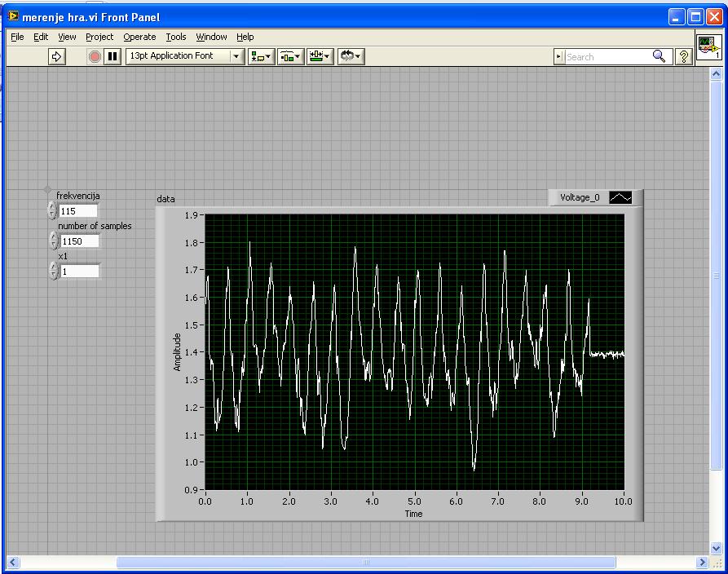Viewport: 728px width, 574px height.
Task: Click the horizontal scrollbar thumb
Action: pyautogui.click(x=366, y=563)
